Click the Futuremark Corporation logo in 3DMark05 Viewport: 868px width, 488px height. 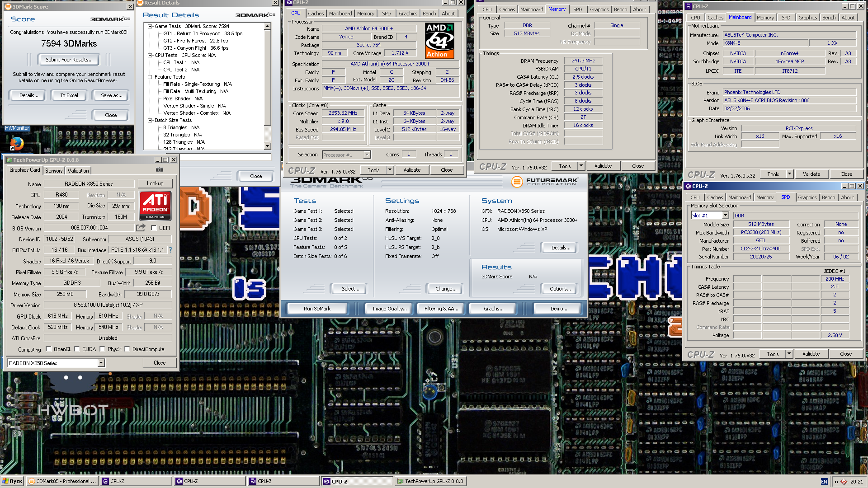coord(544,182)
